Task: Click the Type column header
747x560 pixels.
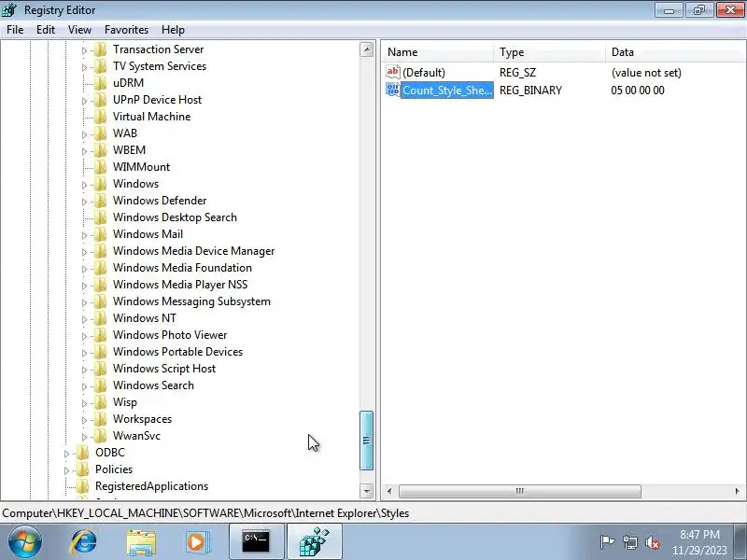Action: pyautogui.click(x=550, y=52)
